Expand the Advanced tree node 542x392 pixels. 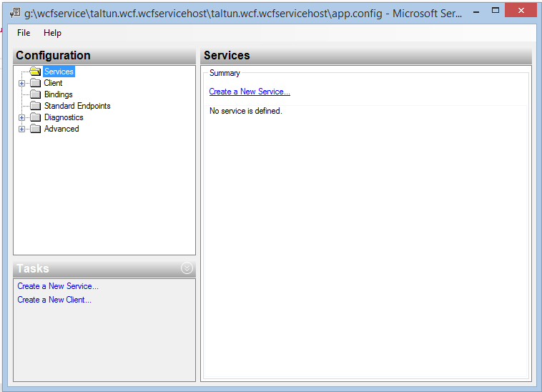point(21,129)
